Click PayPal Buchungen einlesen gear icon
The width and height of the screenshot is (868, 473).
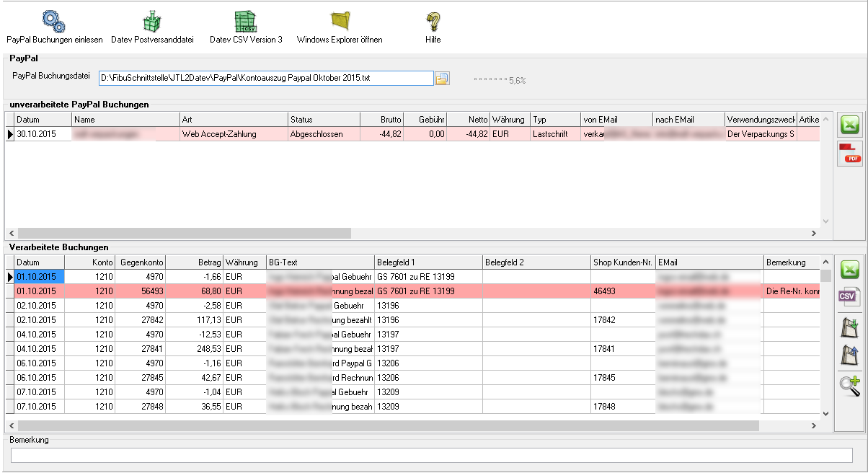[54, 21]
